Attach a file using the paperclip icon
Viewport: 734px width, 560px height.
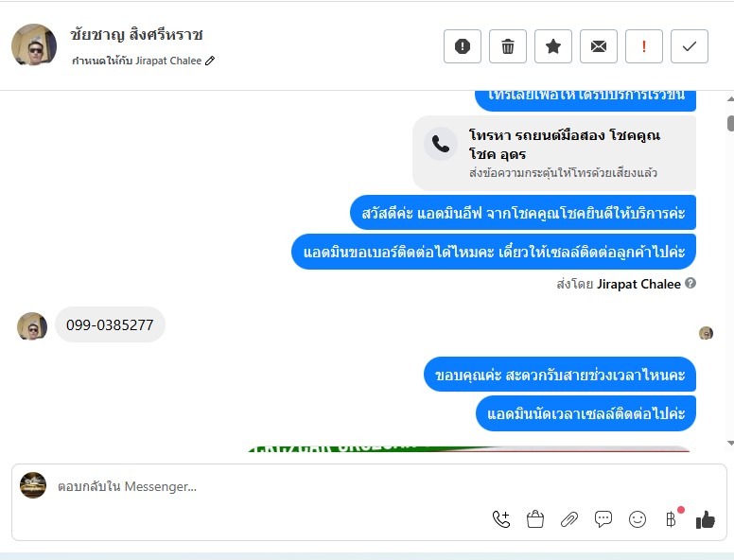coord(569,519)
